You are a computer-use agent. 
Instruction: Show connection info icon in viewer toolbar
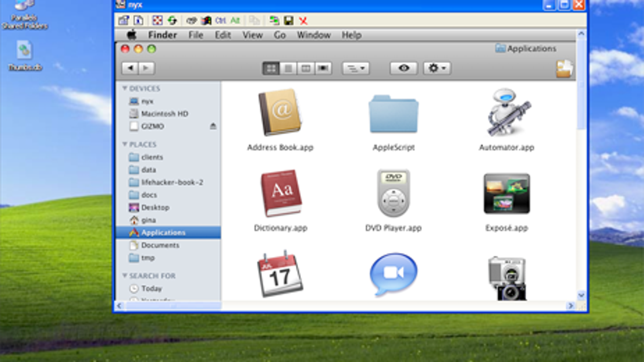coord(138,20)
